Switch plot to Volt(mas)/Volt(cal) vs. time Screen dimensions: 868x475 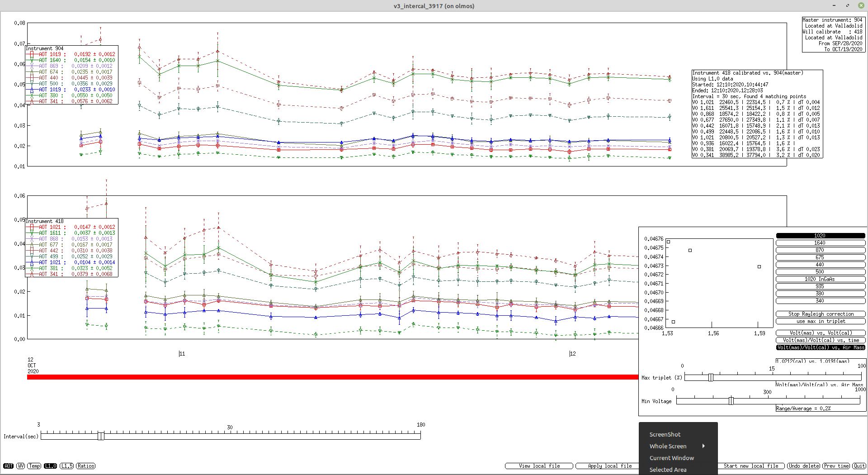(821, 340)
